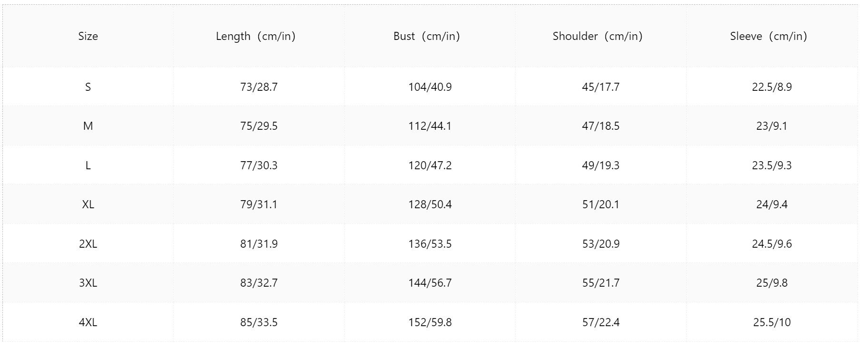Select bust value 136/53.5
The height and width of the screenshot is (358, 868).
430,244
